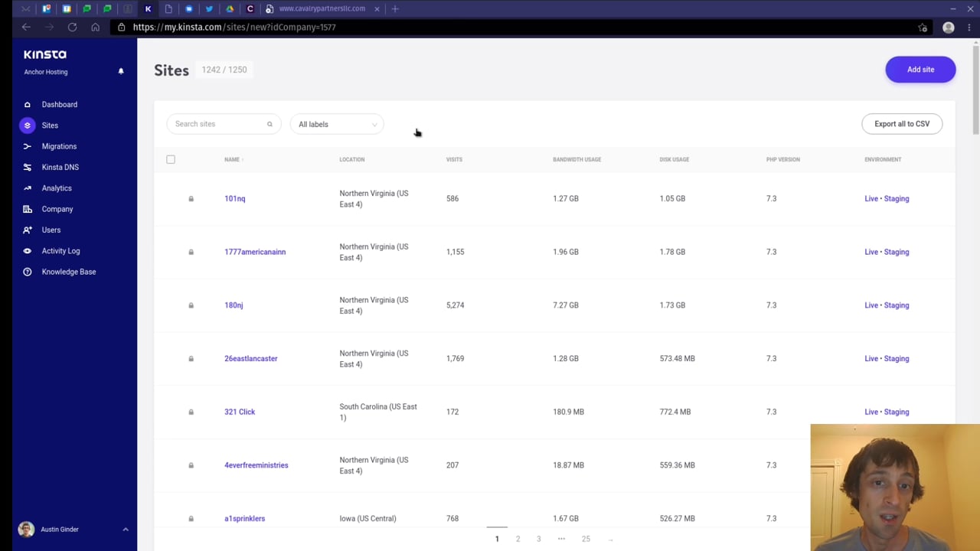Go to page 25 of sites

tap(586, 539)
